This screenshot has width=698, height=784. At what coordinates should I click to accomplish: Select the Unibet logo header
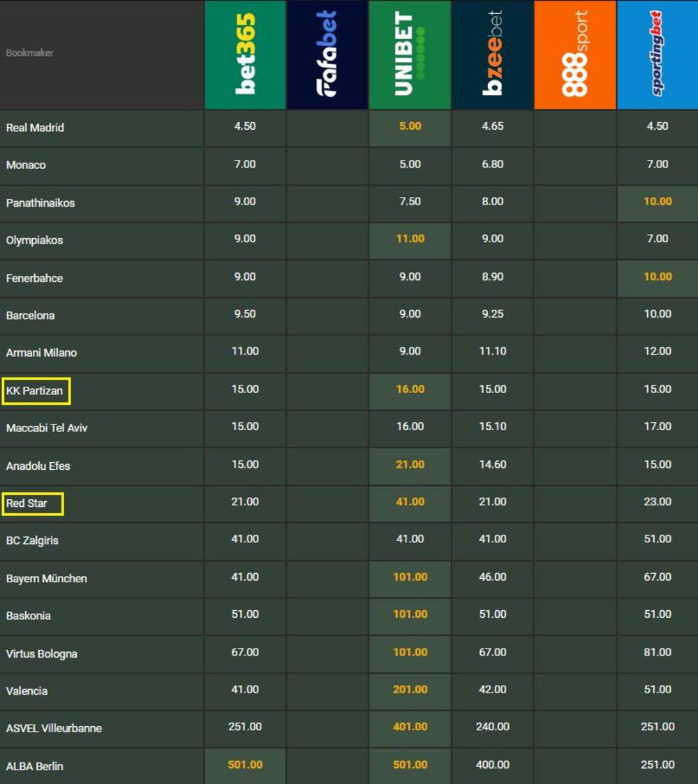(410, 54)
